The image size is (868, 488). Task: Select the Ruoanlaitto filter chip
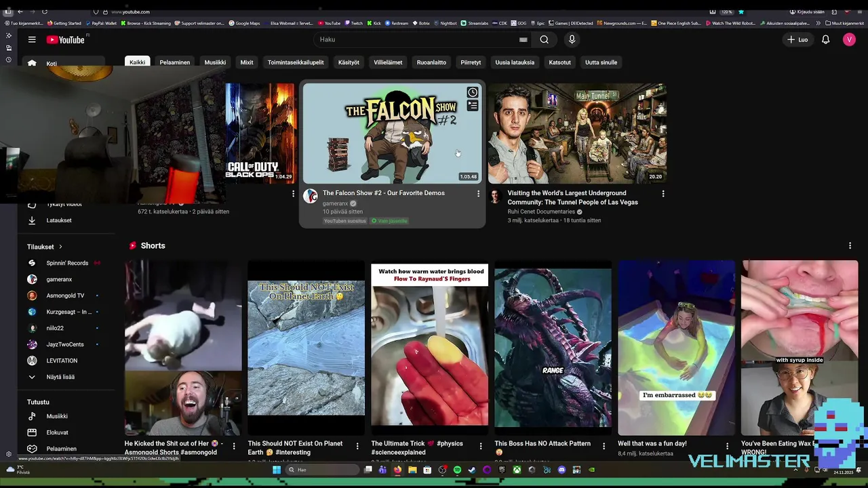[431, 62]
